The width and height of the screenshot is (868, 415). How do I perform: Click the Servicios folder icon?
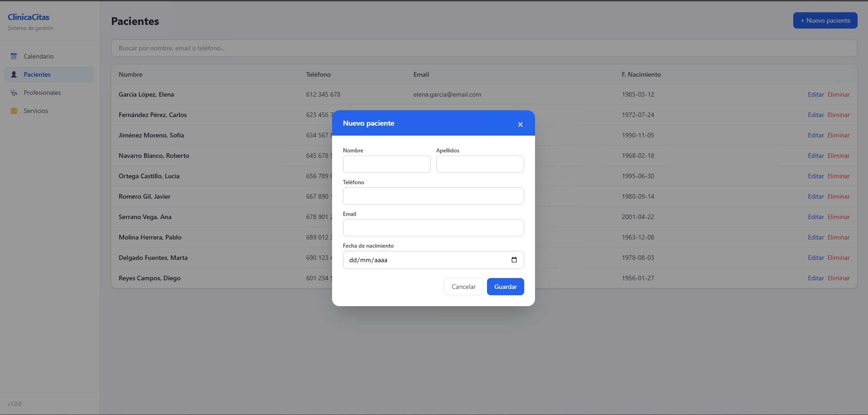click(14, 111)
